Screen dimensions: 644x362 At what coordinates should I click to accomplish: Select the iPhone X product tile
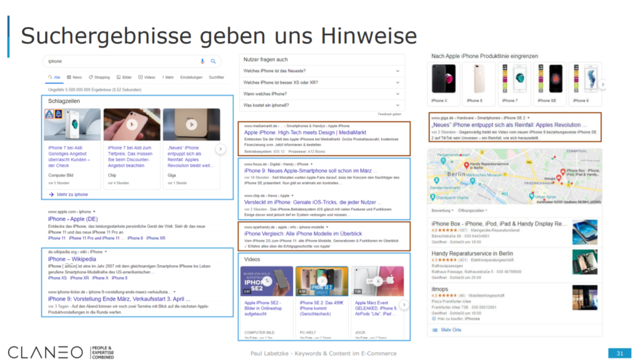(443, 84)
